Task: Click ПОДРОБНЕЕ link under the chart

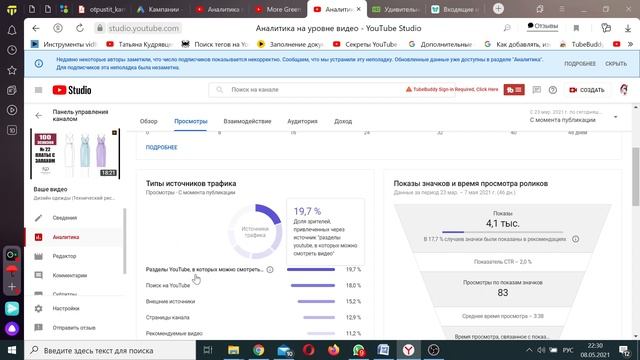Action: (x=162, y=147)
